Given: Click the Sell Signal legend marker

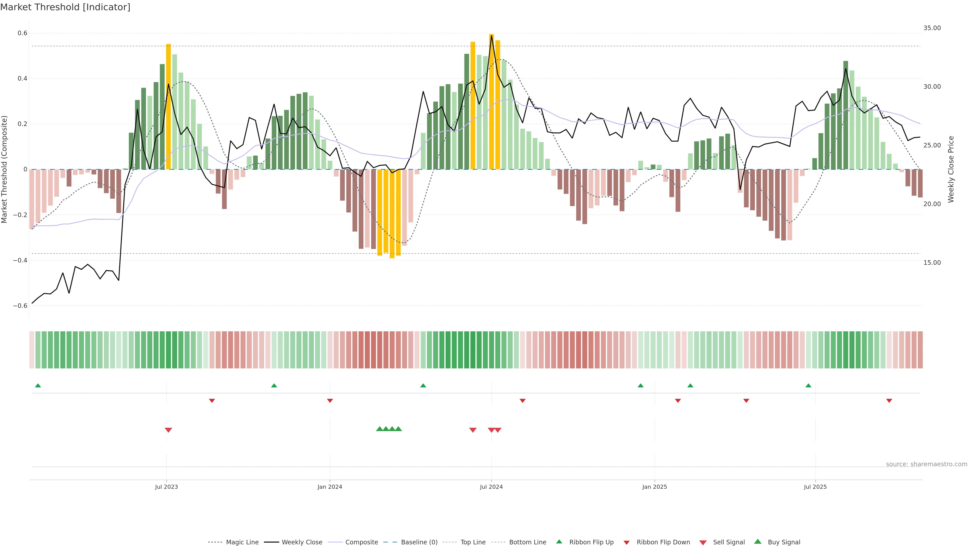Looking at the screenshot, I should (x=703, y=543).
